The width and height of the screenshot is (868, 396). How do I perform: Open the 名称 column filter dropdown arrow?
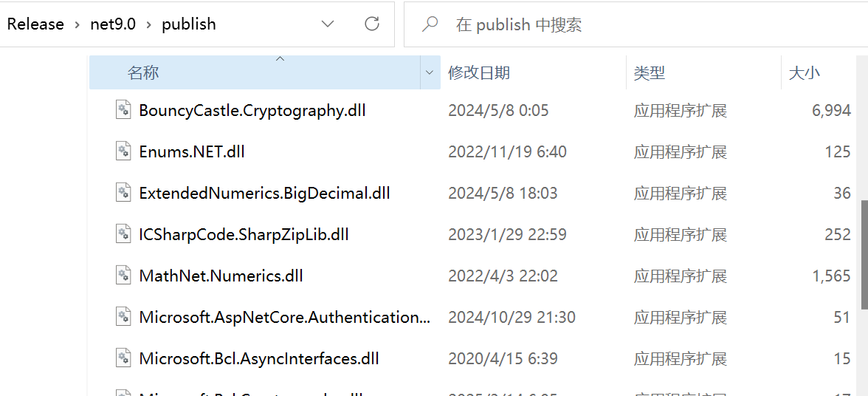pyautogui.click(x=429, y=72)
